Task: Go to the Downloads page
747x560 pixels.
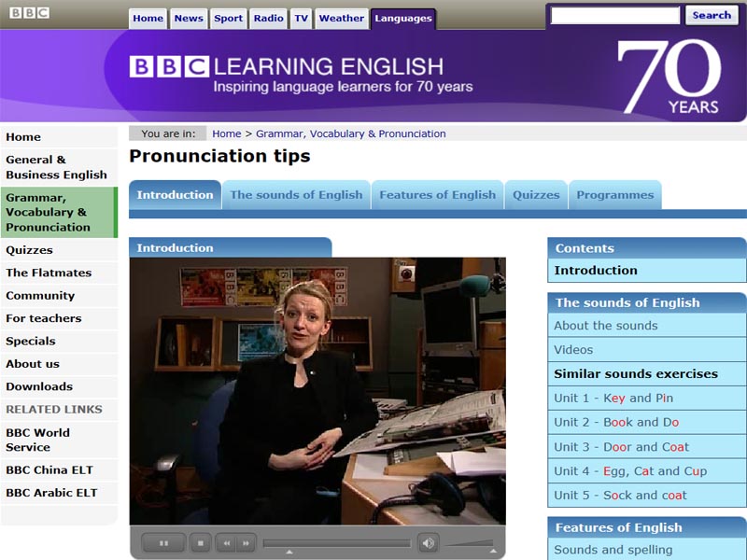Action: click(x=59, y=386)
